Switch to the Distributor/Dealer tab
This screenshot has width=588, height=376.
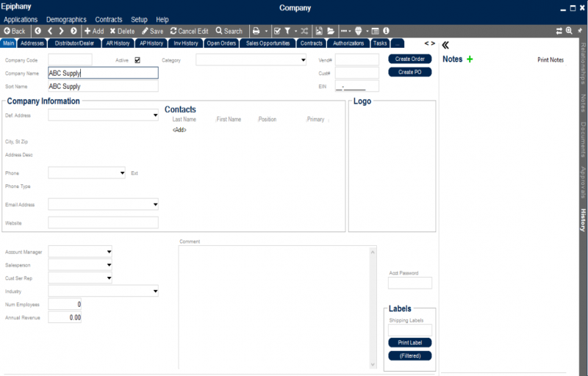click(x=75, y=43)
